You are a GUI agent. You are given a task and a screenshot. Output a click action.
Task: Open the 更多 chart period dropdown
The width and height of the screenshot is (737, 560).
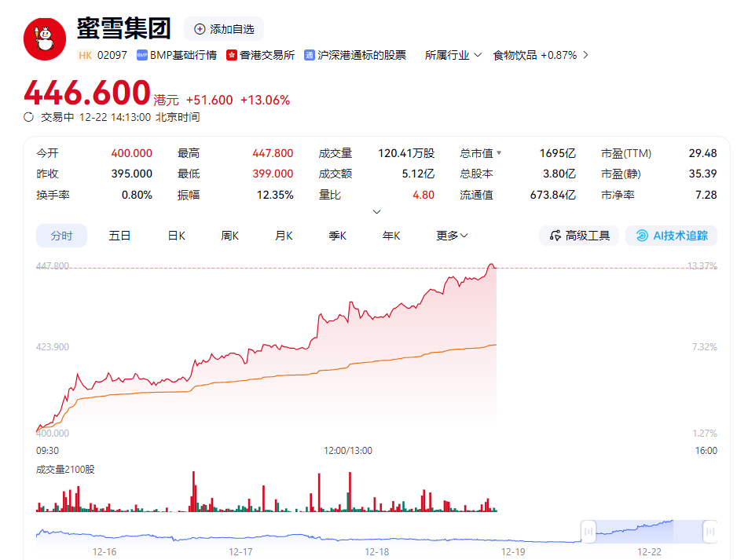pyautogui.click(x=452, y=236)
